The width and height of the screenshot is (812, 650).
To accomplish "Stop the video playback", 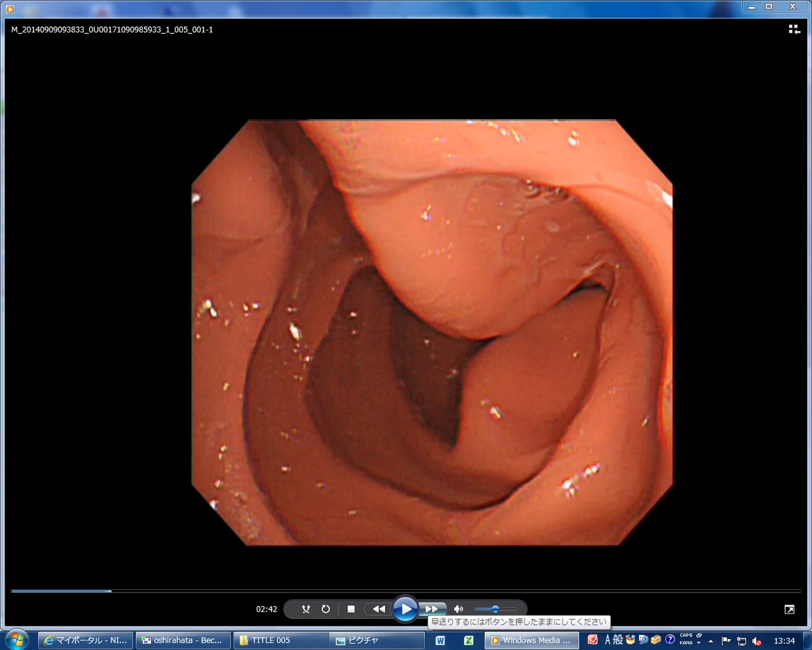I will (351, 609).
